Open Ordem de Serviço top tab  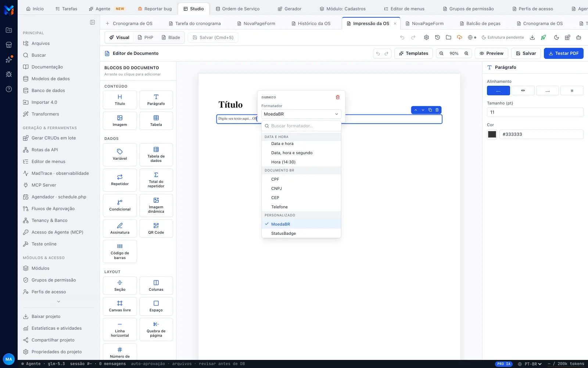tap(237, 9)
